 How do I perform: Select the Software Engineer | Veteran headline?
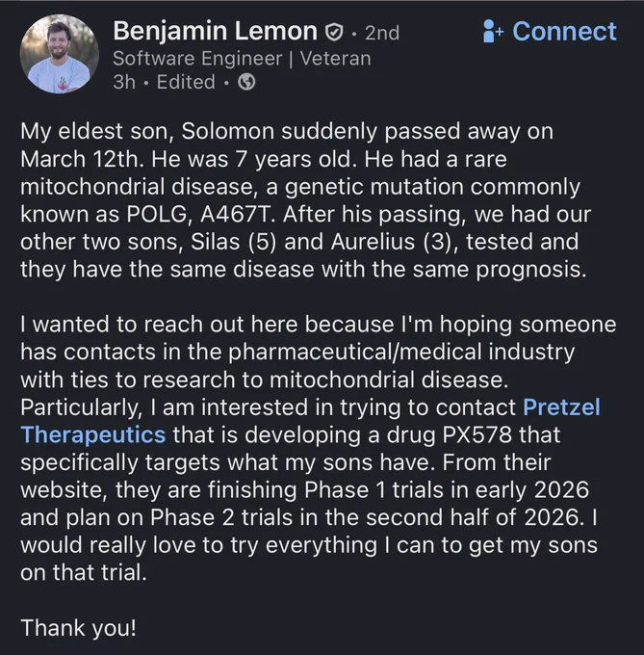[242, 59]
